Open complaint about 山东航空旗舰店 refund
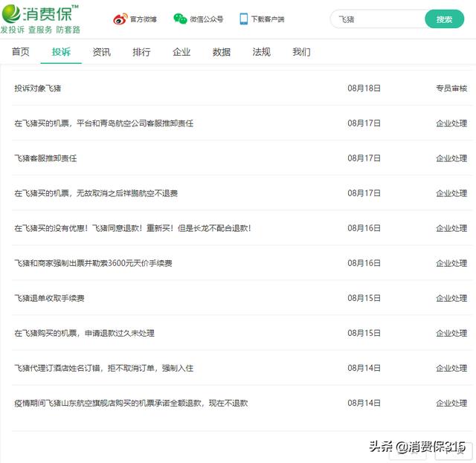The width and height of the screenshot is (476, 463). [x=131, y=403]
